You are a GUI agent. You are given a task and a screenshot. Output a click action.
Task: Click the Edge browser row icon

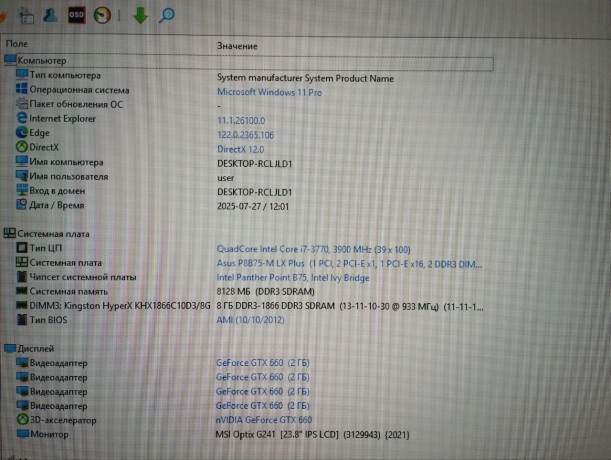click(x=21, y=132)
